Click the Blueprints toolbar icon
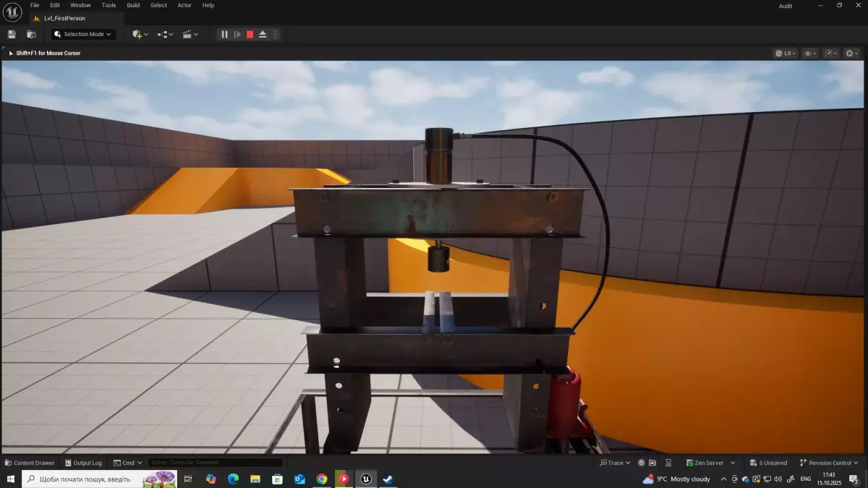Image resolution: width=868 pixels, height=488 pixels. [161, 34]
